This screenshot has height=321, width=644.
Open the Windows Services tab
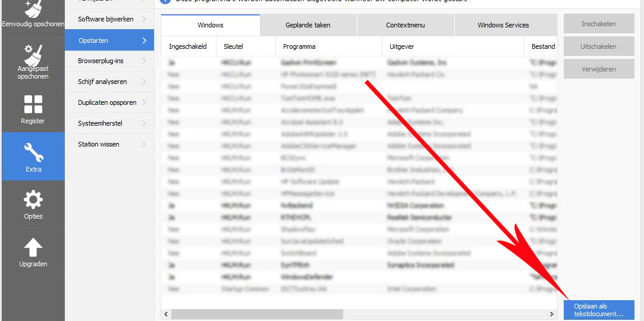pyautogui.click(x=503, y=25)
